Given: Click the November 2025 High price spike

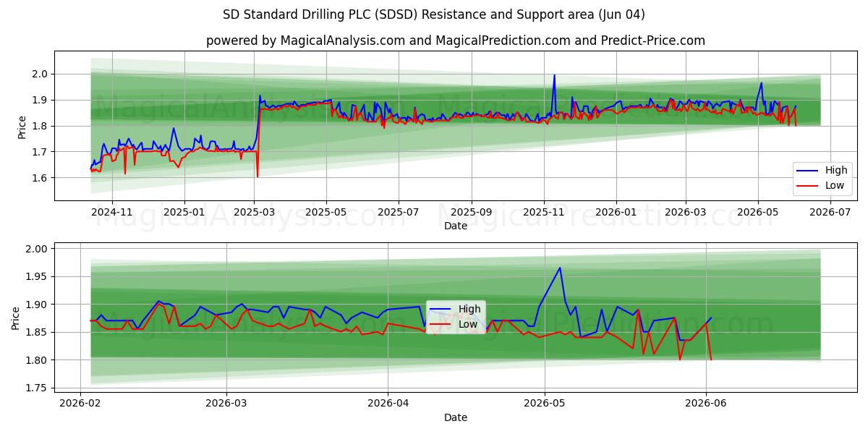Looking at the screenshot, I should 554,75.
